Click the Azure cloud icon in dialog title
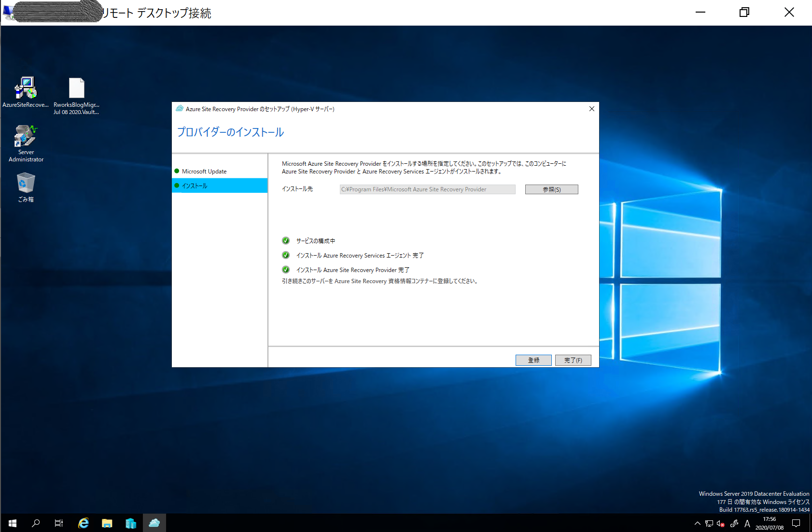This screenshot has width=812, height=532. point(180,109)
